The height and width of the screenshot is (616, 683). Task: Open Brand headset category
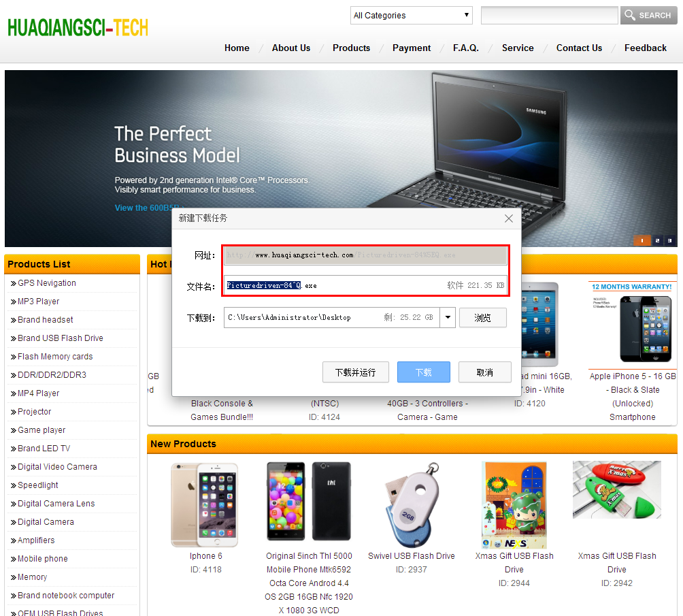[46, 319]
